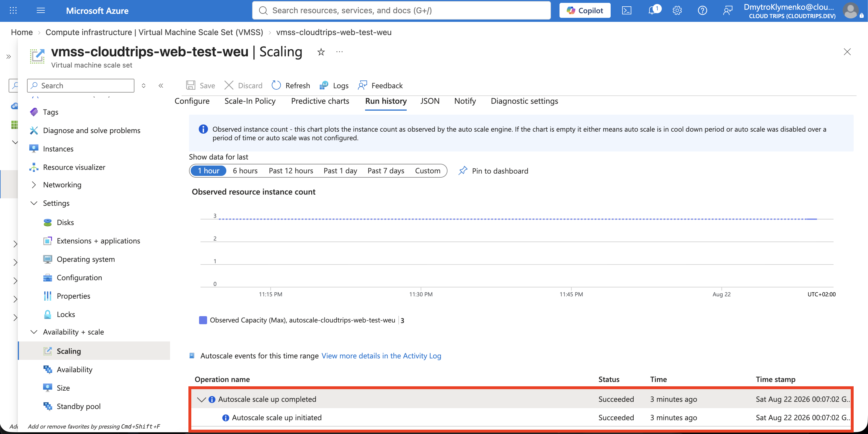The height and width of the screenshot is (434, 868).
Task: Open Extensions + applications
Action: tap(99, 241)
